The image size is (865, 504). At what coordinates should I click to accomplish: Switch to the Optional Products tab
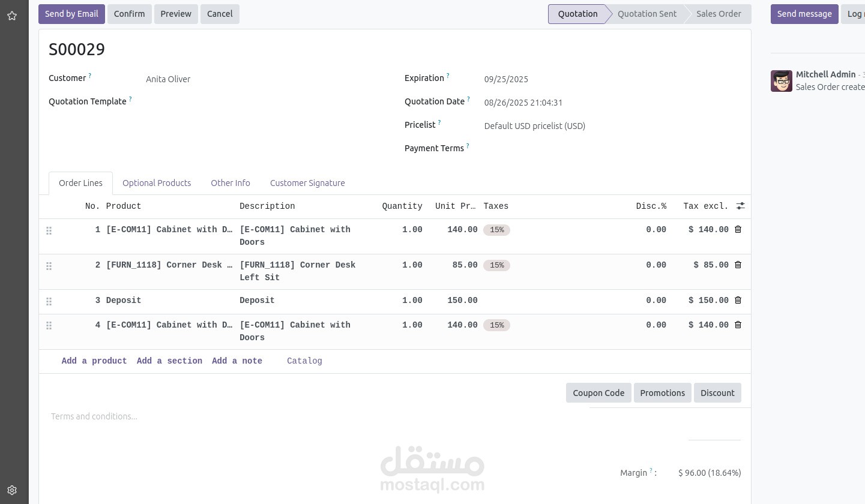(x=157, y=183)
